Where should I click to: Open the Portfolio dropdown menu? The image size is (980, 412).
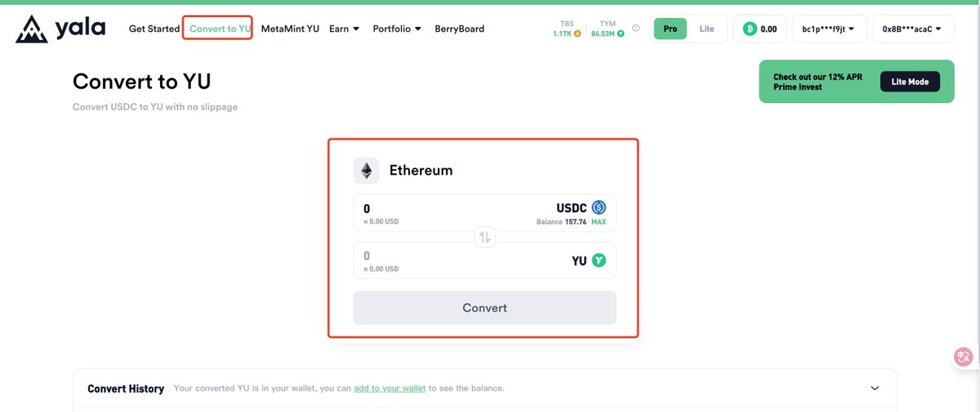(397, 29)
